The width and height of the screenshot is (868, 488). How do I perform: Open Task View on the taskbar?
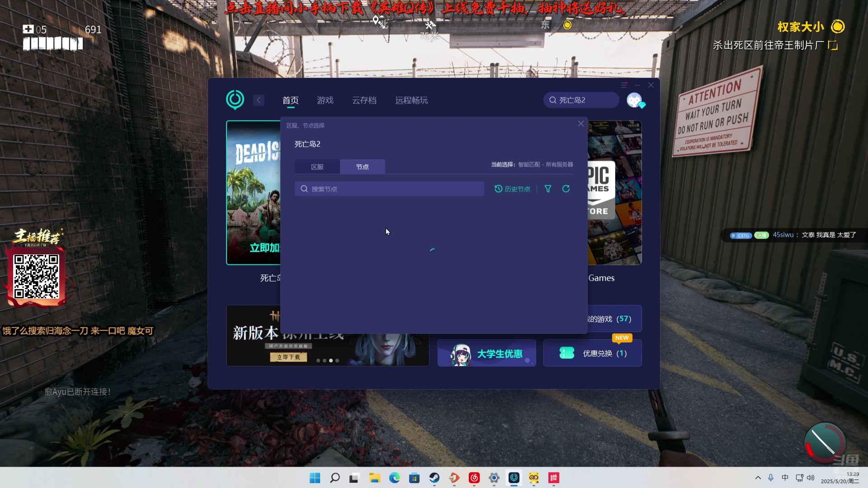[x=354, y=478]
